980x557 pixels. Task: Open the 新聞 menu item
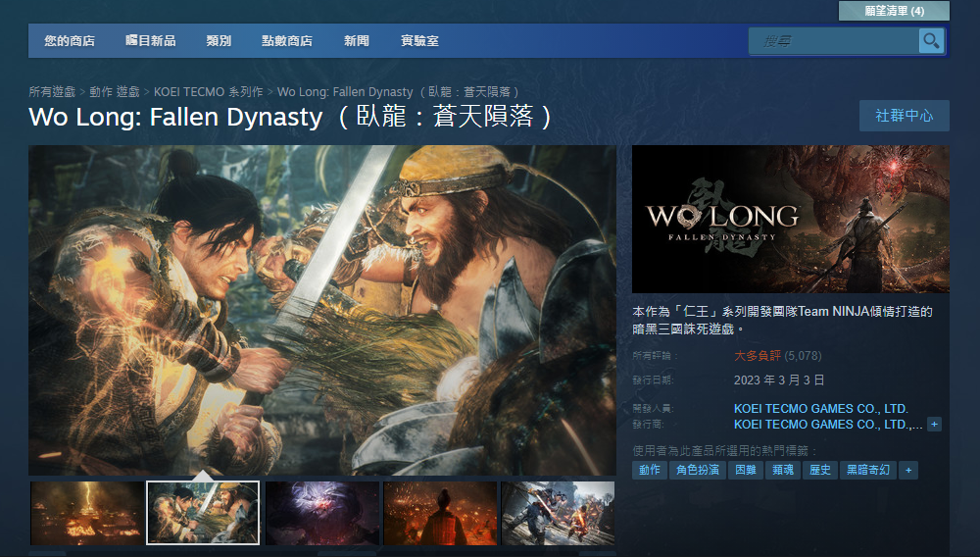click(x=357, y=41)
